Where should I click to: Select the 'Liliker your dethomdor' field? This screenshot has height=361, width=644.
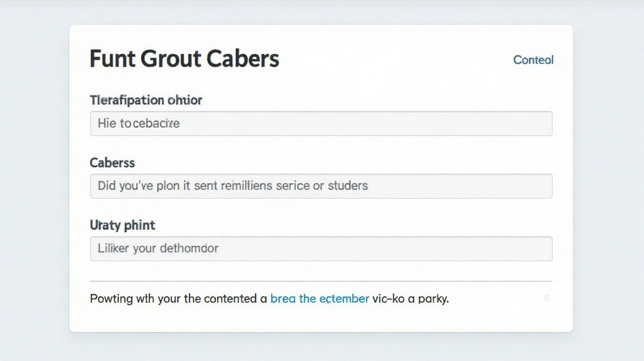click(x=321, y=249)
